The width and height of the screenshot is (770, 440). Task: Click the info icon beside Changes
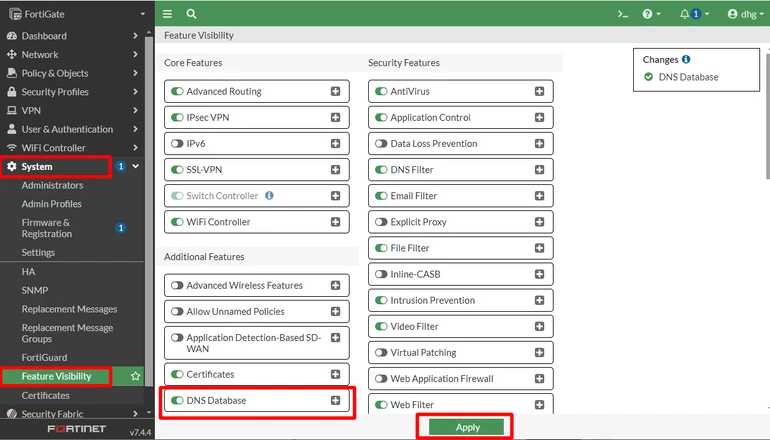686,59
